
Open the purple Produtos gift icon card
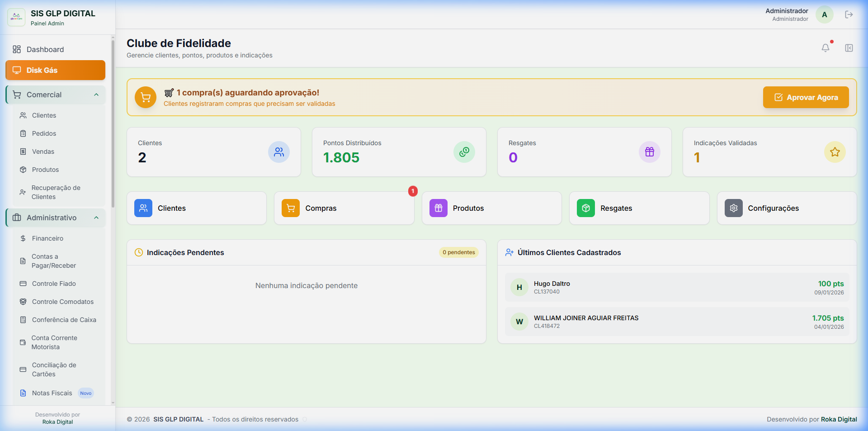pos(491,208)
